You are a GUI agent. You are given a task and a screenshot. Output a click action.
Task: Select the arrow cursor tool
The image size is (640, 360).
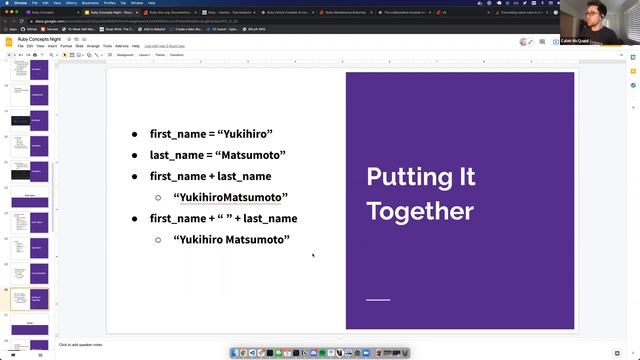[64, 55]
